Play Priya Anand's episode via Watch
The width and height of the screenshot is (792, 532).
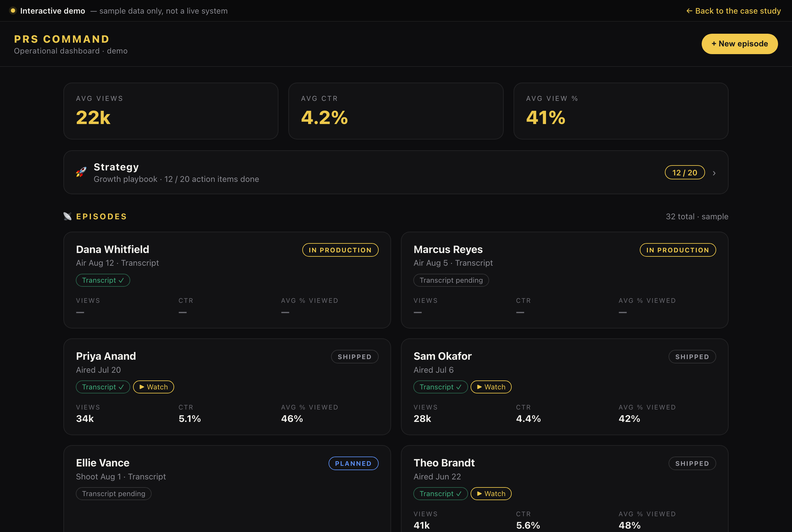(153, 387)
